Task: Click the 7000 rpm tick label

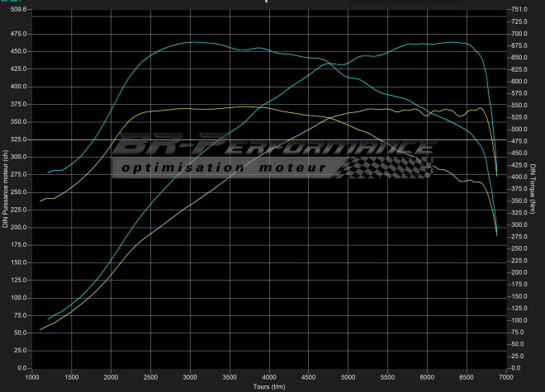Action: (x=505, y=376)
